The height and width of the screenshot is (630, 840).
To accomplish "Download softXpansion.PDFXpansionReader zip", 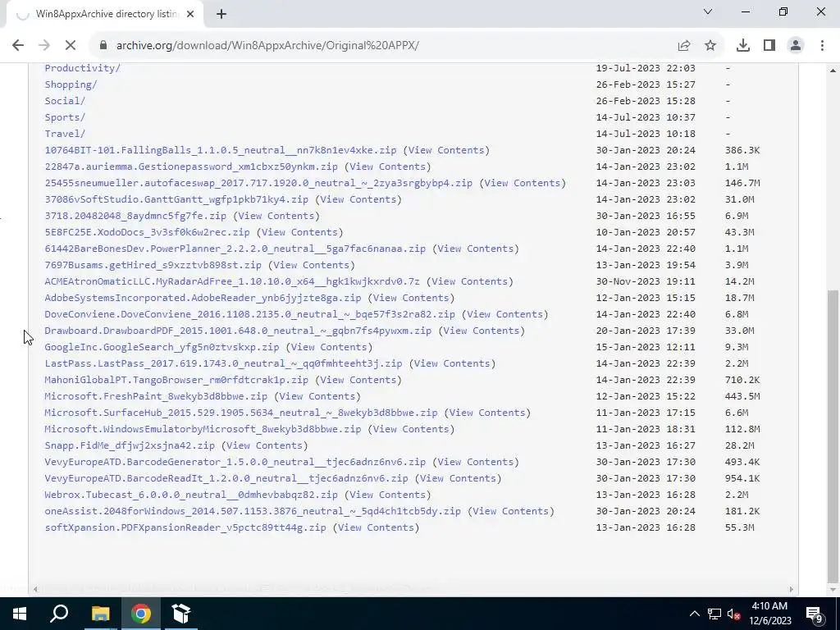I will click(x=185, y=527).
